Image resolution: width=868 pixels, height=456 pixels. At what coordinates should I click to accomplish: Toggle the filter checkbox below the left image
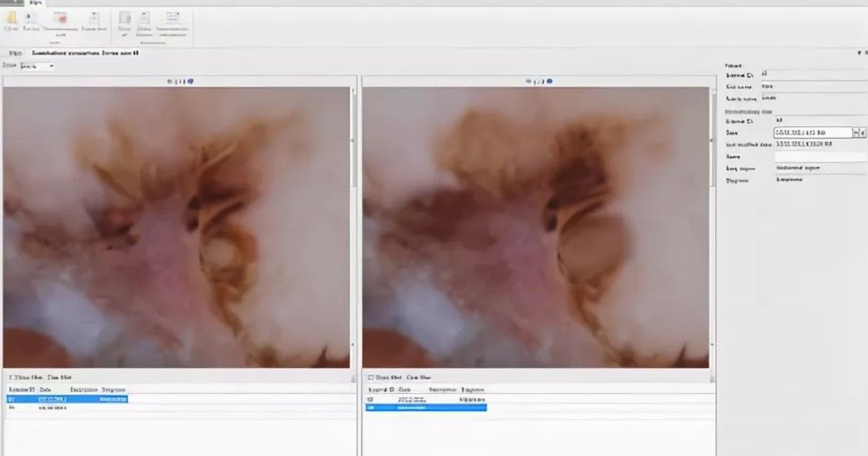click(12, 377)
